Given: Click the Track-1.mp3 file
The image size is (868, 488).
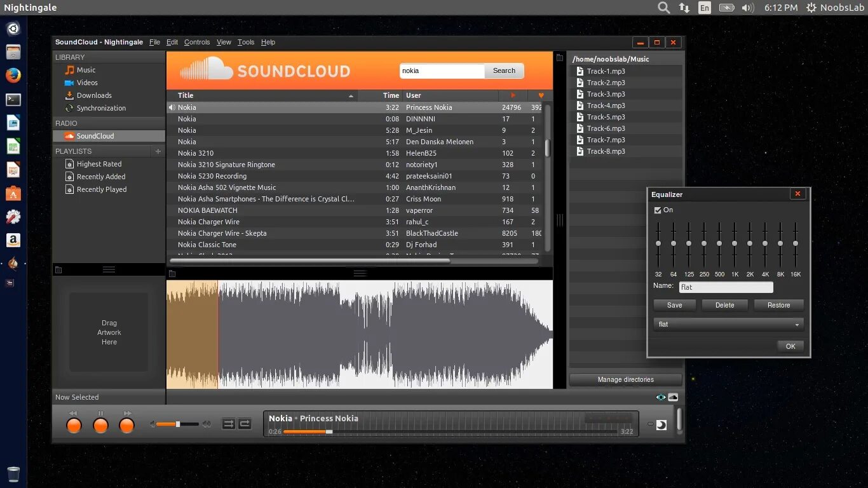Looking at the screenshot, I should point(606,71).
